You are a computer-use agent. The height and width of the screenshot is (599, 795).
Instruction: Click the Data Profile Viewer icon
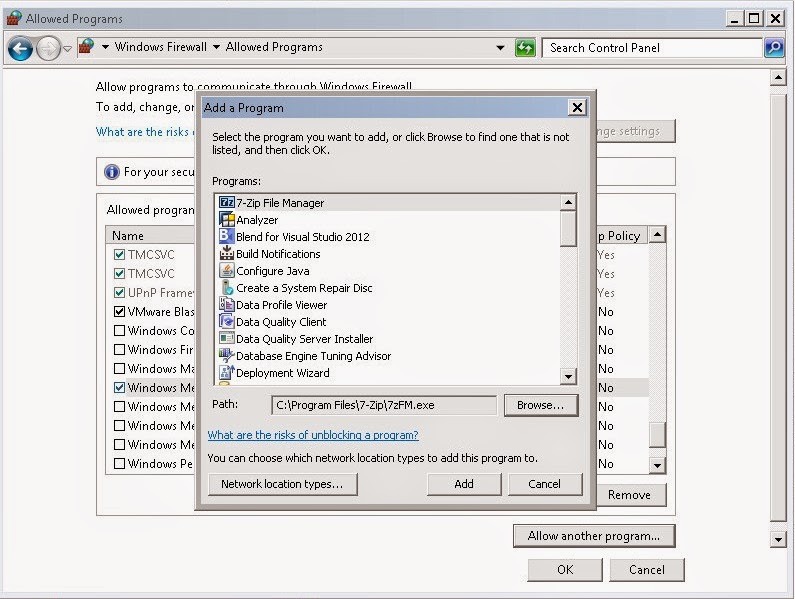(x=226, y=304)
